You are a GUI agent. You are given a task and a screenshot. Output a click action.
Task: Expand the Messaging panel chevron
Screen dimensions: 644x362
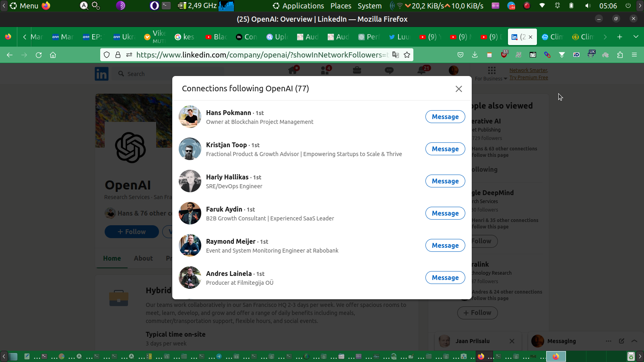point(634,341)
